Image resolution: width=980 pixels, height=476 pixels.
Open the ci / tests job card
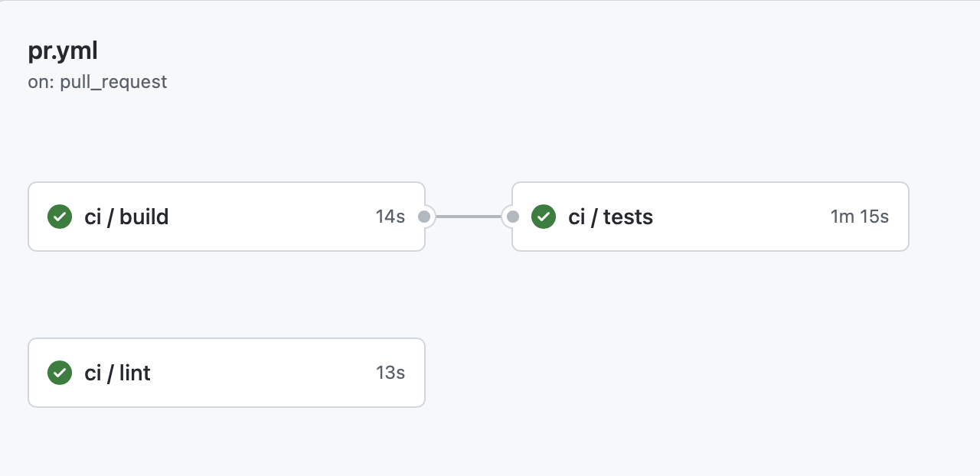(x=710, y=217)
